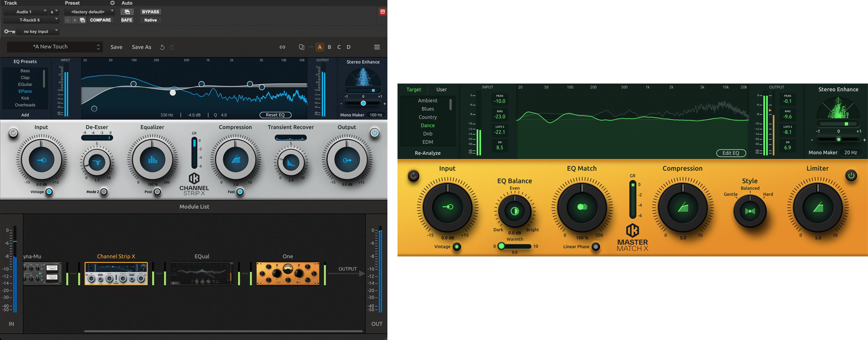This screenshot has height=340, width=868.
Task: Adjust the Warmth slider in Master Match X
Action: tap(515, 246)
